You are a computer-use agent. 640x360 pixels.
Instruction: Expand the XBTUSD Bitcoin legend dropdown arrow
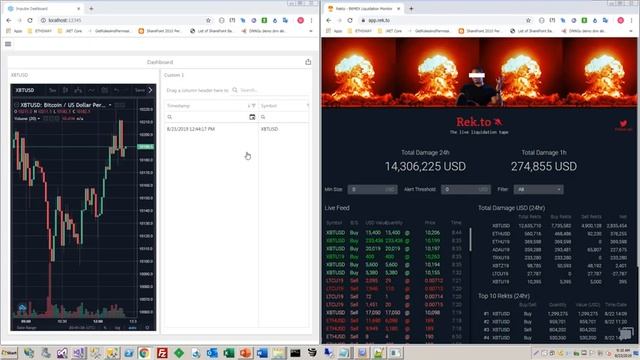(110, 105)
